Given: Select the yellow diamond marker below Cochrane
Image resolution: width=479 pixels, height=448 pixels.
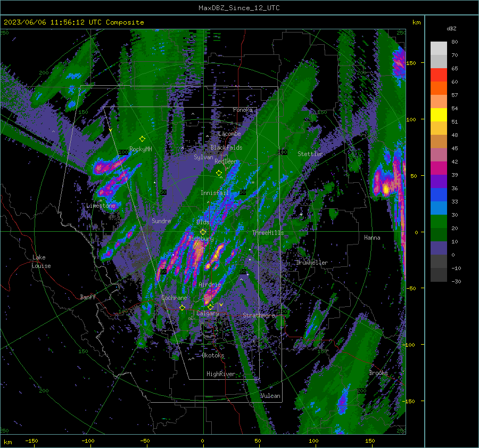Looking at the screenshot, I should [x=182, y=307].
